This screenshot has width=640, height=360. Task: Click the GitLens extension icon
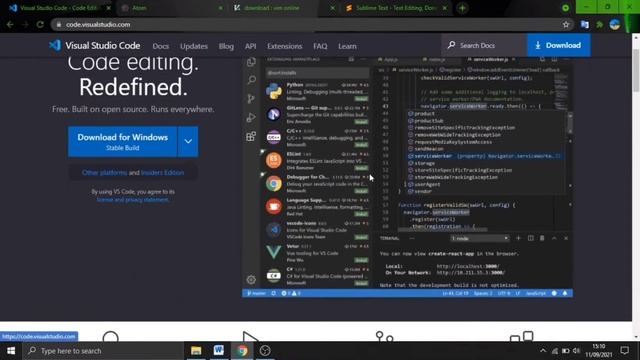coord(274,114)
